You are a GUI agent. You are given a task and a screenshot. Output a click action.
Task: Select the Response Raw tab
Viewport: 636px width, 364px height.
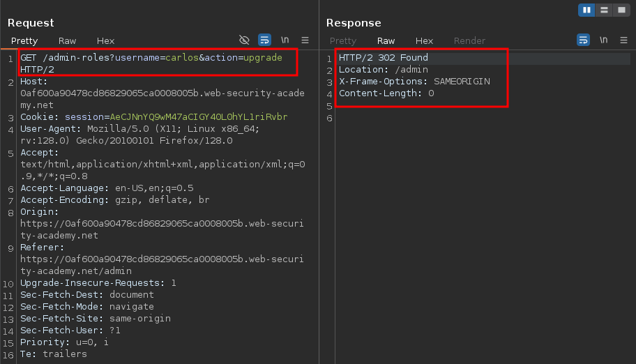(x=386, y=41)
